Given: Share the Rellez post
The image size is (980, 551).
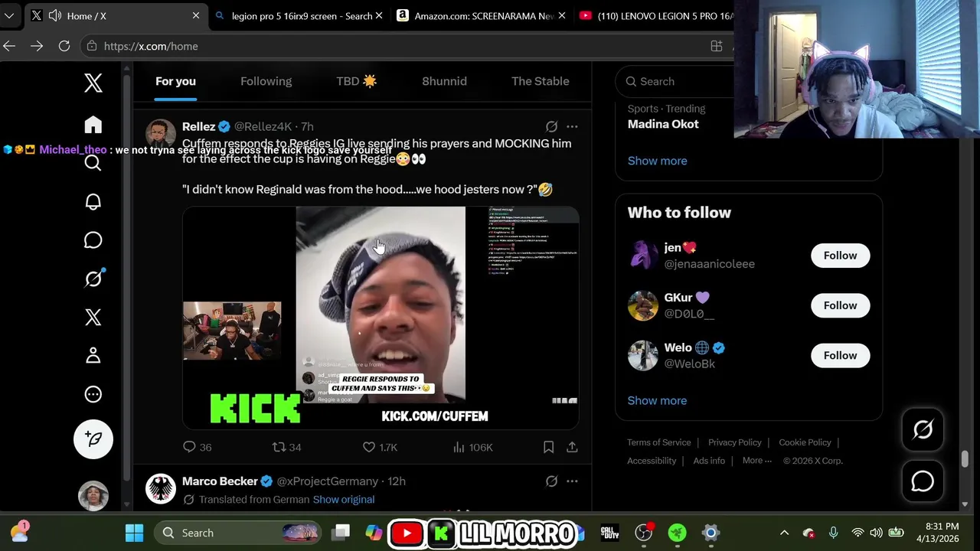Looking at the screenshot, I should (572, 447).
